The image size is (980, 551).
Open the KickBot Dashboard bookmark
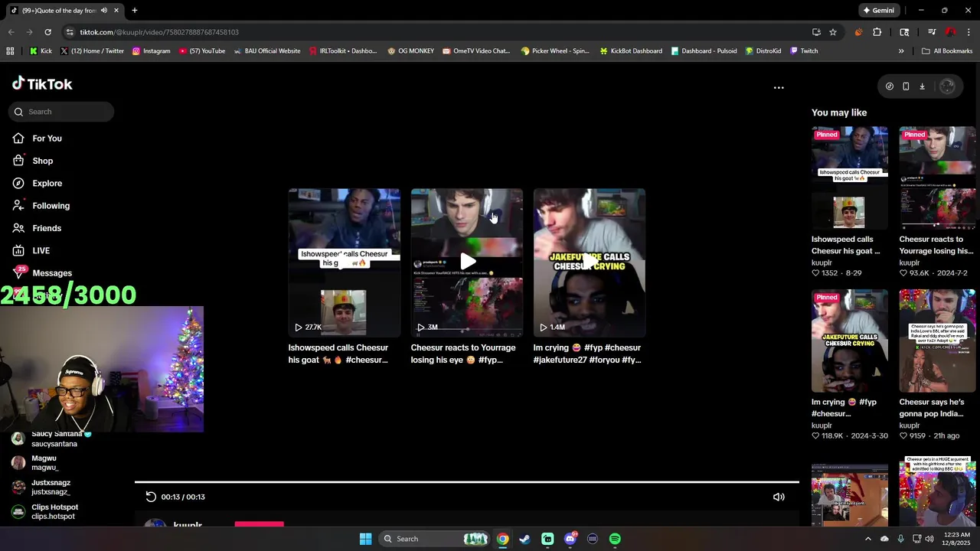[x=630, y=51]
